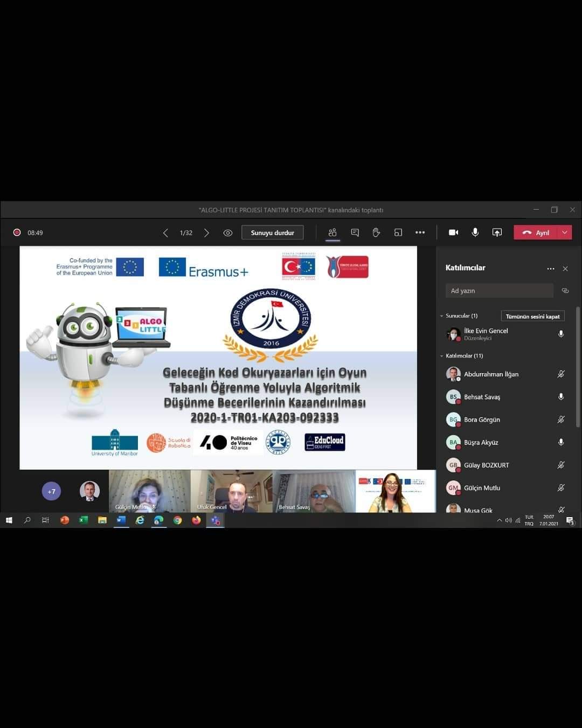Click the participants list scrollbar
The image size is (582, 728).
578,367
